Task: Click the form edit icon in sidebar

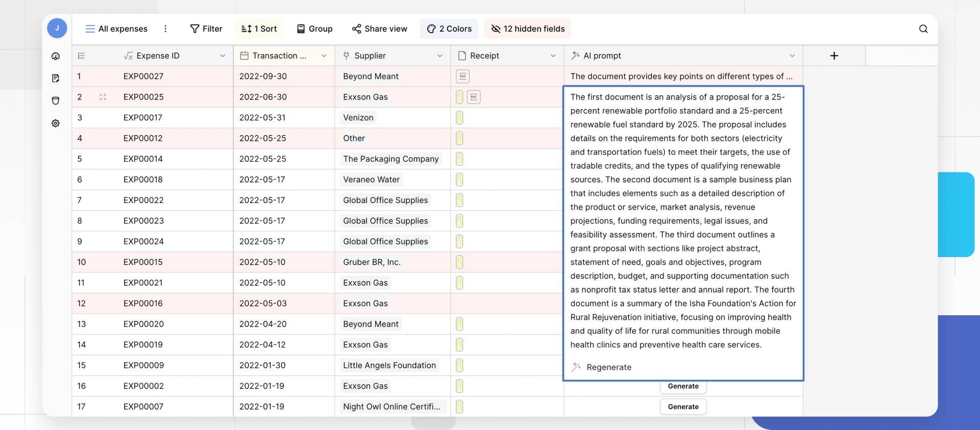Action: (56, 78)
